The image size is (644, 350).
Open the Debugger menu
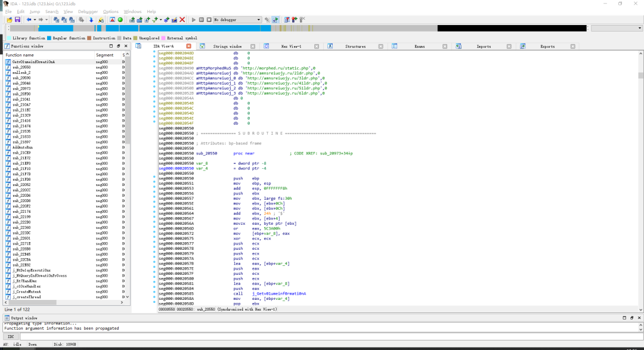coord(88,11)
